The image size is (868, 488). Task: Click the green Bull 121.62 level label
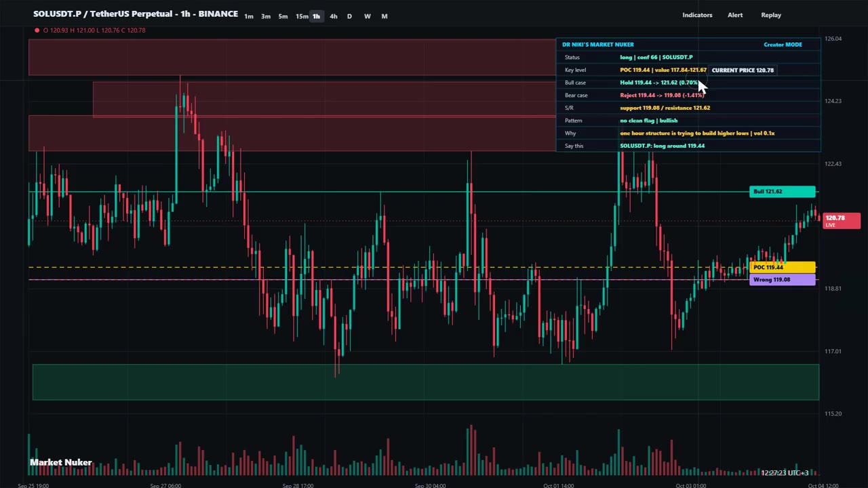pyautogui.click(x=783, y=192)
